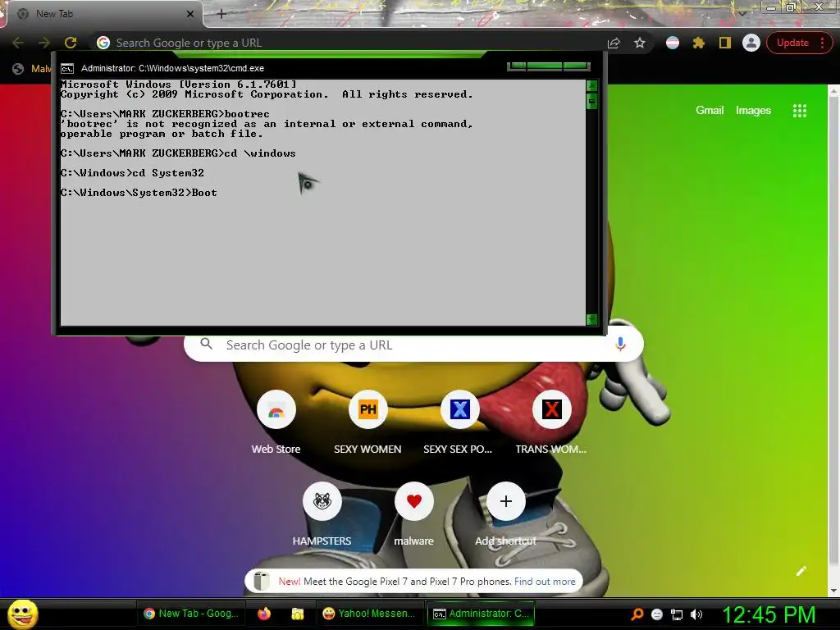The image size is (840, 630).
Task: Click the striped flag extension icon
Action: (x=673, y=43)
